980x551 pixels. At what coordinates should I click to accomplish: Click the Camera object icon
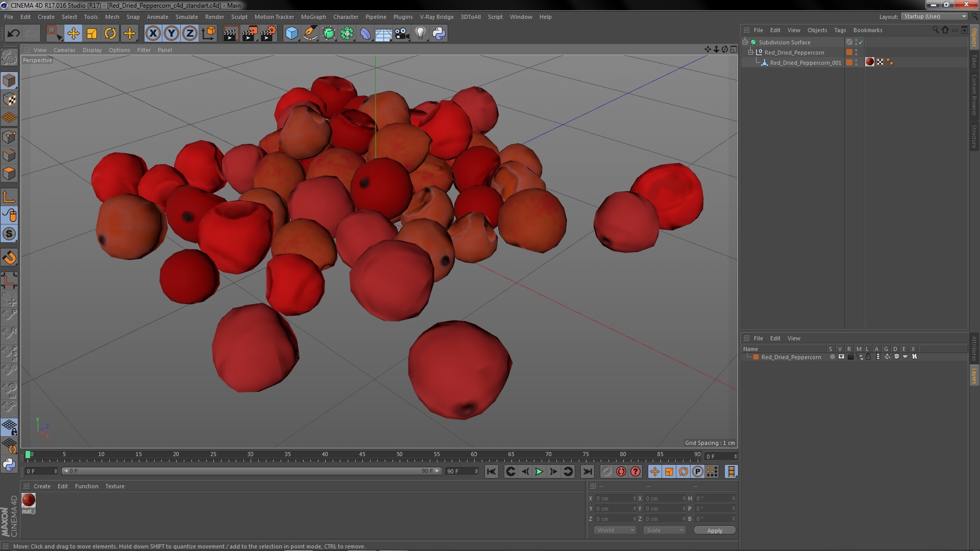[402, 34]
